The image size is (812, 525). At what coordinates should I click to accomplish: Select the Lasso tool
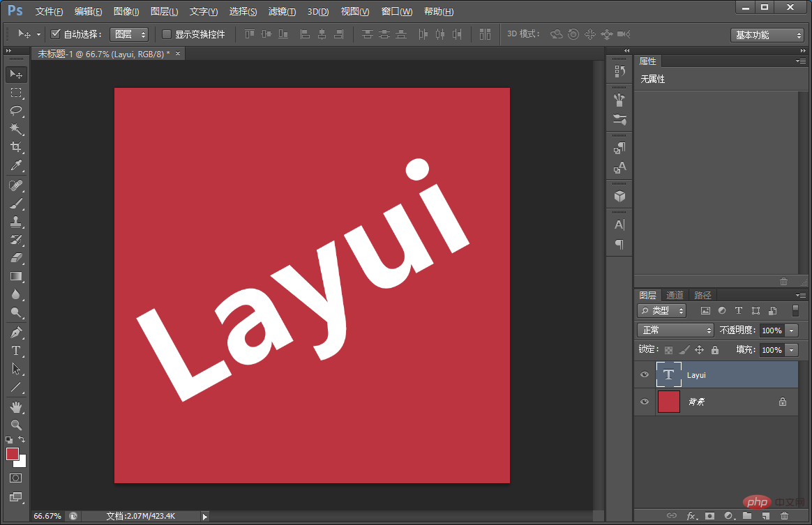(x=16, y=111)
